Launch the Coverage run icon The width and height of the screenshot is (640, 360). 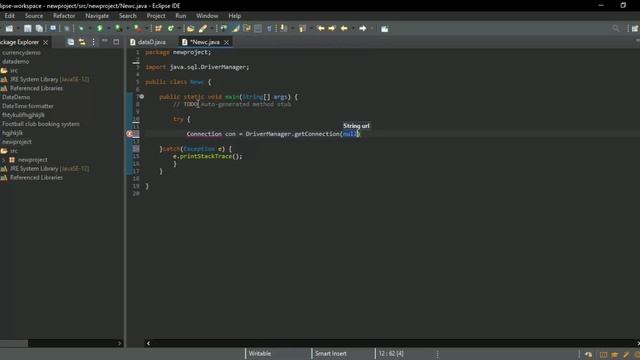click(x=118, y=28)
